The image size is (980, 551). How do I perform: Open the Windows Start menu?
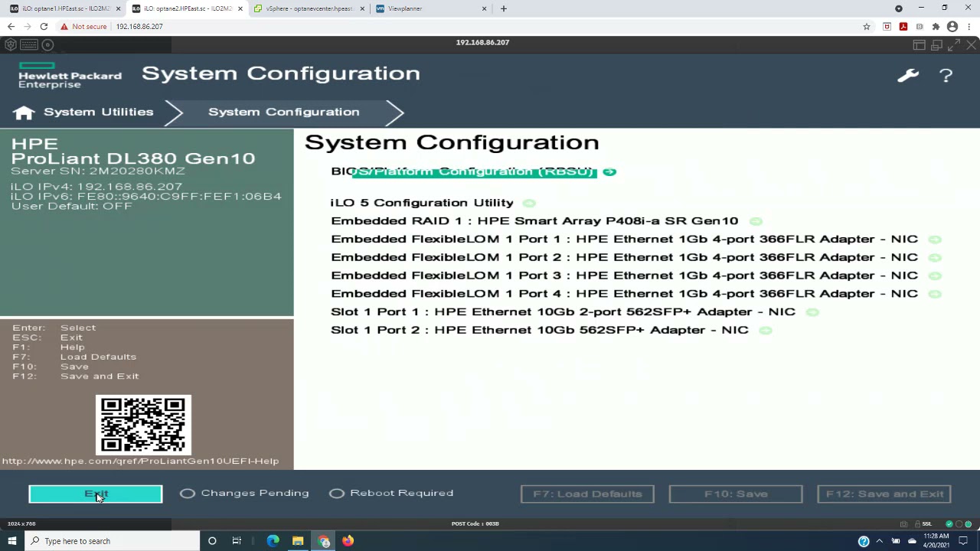[12, 541]
